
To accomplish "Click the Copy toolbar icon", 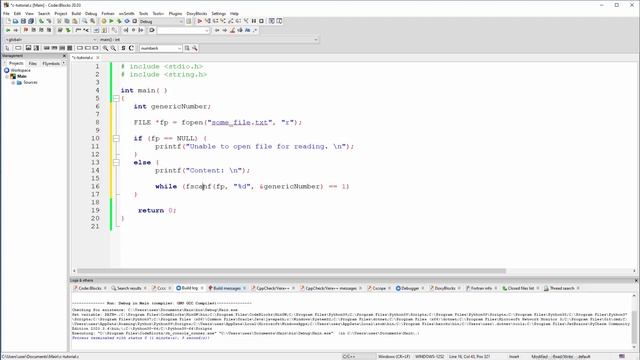I will tap(67, 21).
